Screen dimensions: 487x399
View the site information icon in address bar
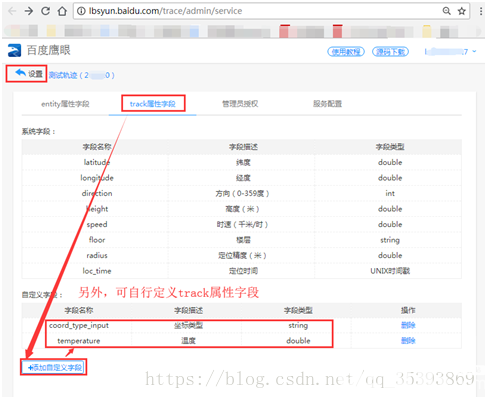(x=81, y=11)
